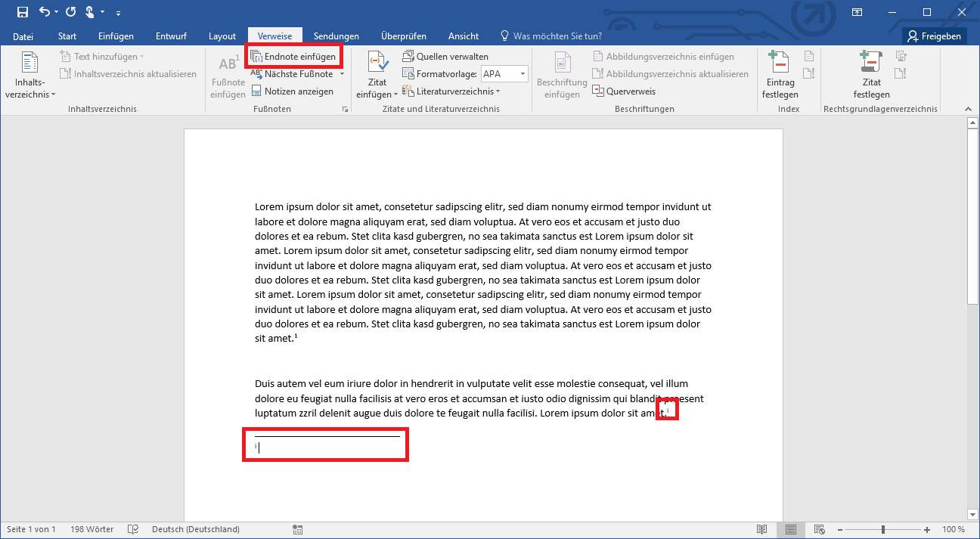Open the Formatvorlage APA combo box

pyautogui.click(x=504, y=74)
